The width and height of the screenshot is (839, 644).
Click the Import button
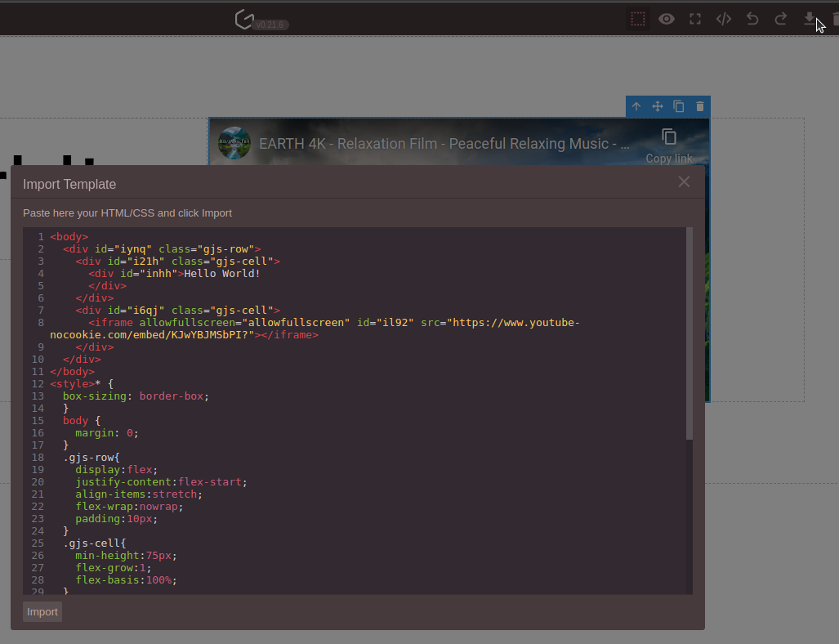[42, 611]
